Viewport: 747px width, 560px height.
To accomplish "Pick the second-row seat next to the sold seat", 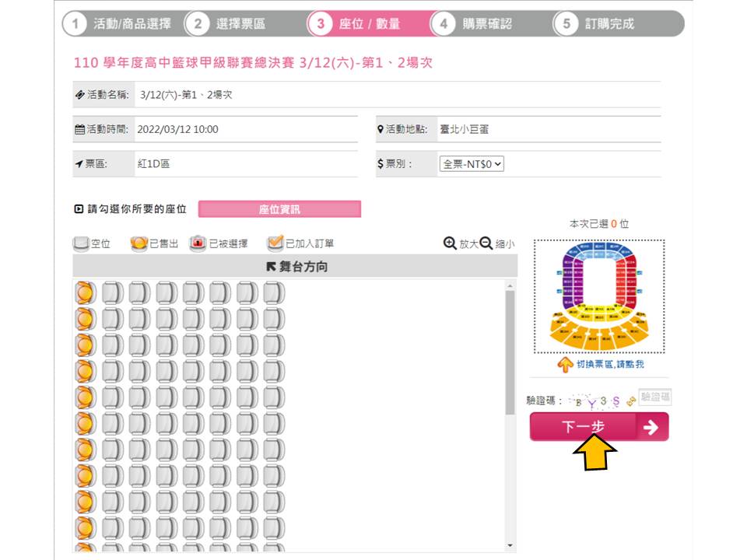I will coord(113,319).
